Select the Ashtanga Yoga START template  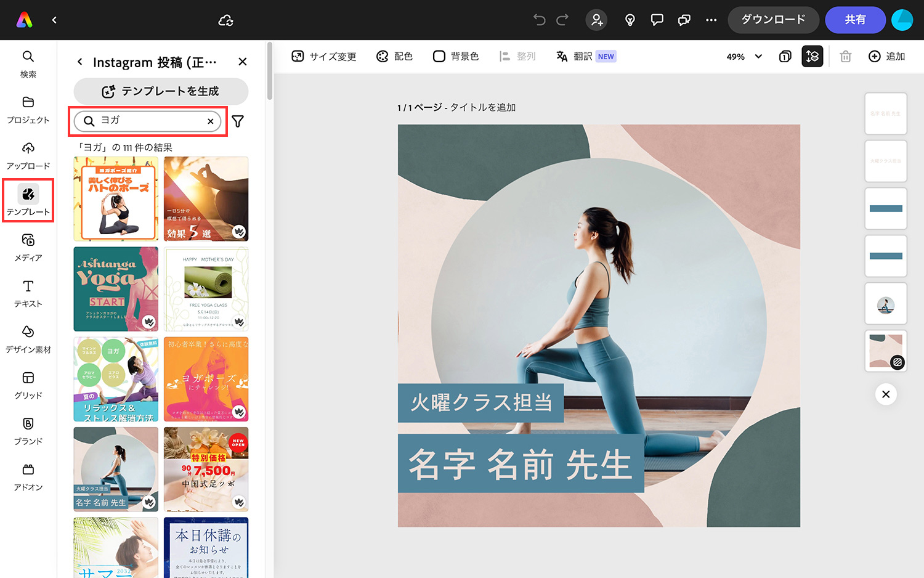[x=116, y=289]
